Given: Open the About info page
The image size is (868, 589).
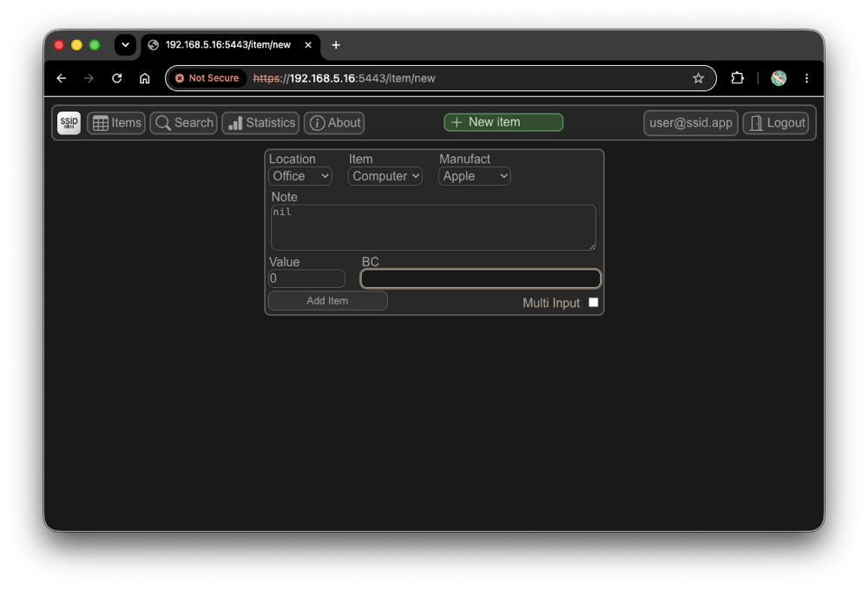Looking at the screenshot, I should coord(334,123).
